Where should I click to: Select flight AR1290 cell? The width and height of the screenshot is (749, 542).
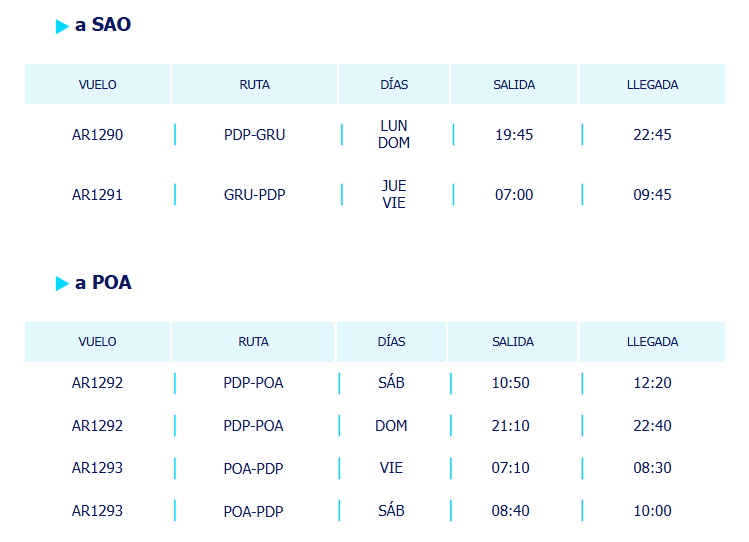pyautogui.click(x=97, y=135)
